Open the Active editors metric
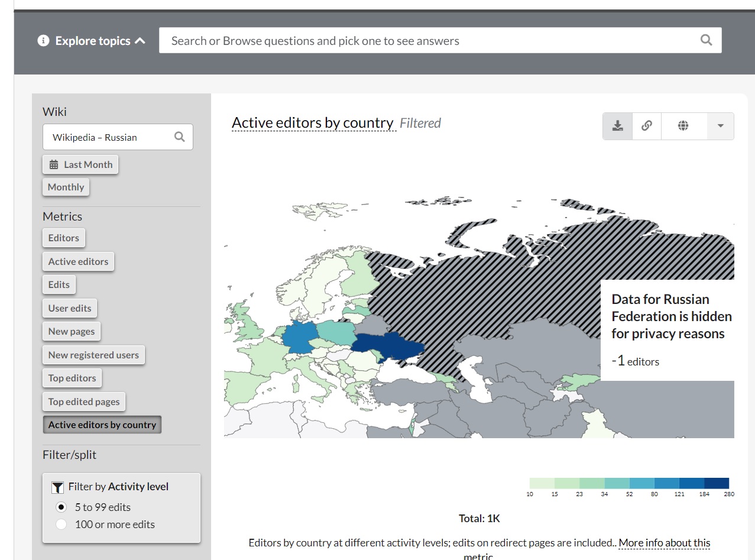 click(78, 261)
